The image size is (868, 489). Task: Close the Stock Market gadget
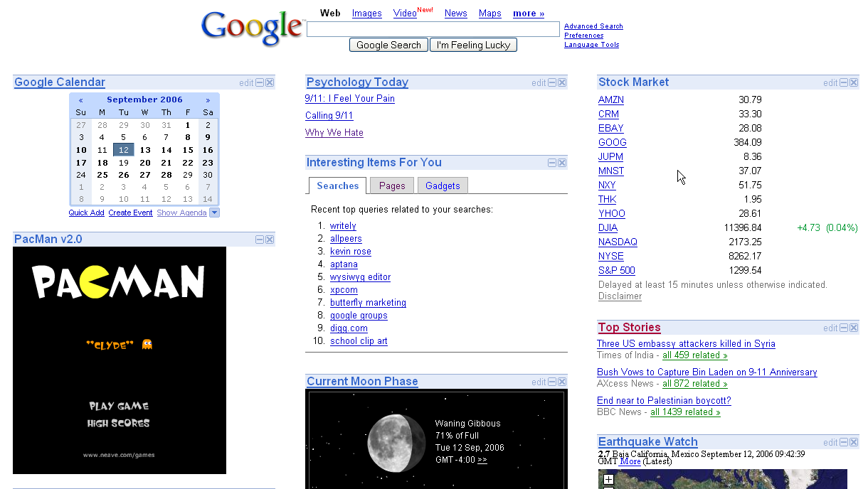[854, 83]
